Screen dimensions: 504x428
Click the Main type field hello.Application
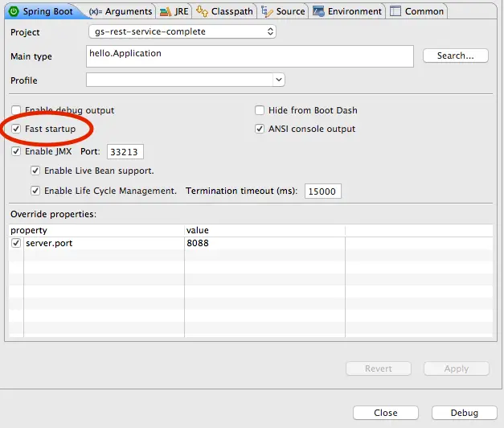point(250,56)
